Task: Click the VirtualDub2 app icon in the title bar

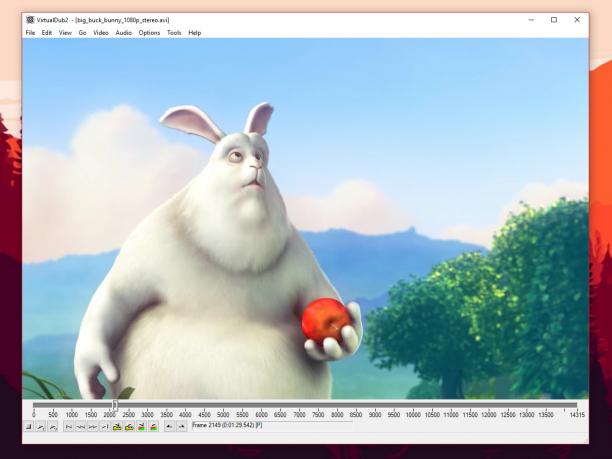Action: (30, 20)
